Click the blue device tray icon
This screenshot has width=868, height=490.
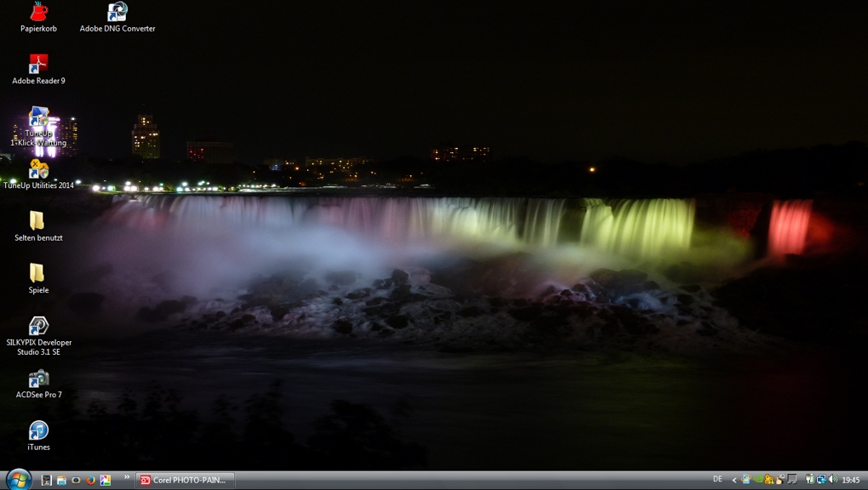(746, 480)
